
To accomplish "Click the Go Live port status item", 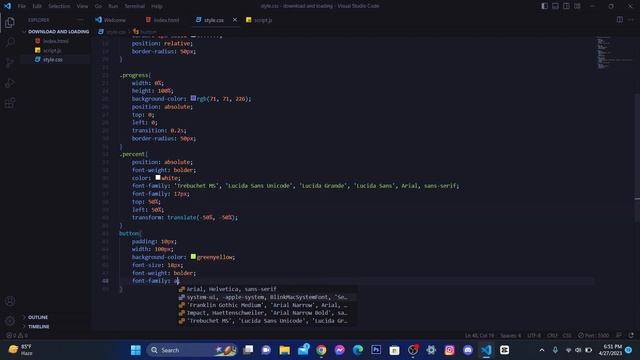I will [593, 336].
